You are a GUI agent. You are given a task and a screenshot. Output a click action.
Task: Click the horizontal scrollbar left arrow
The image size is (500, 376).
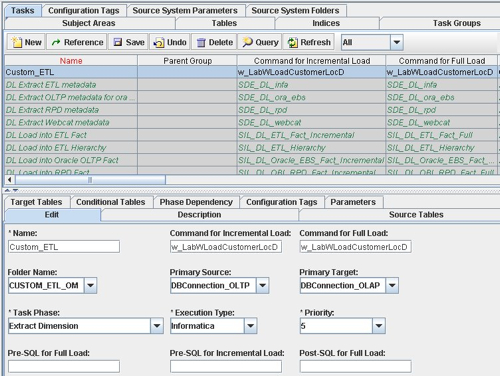[x=10, y=180]
